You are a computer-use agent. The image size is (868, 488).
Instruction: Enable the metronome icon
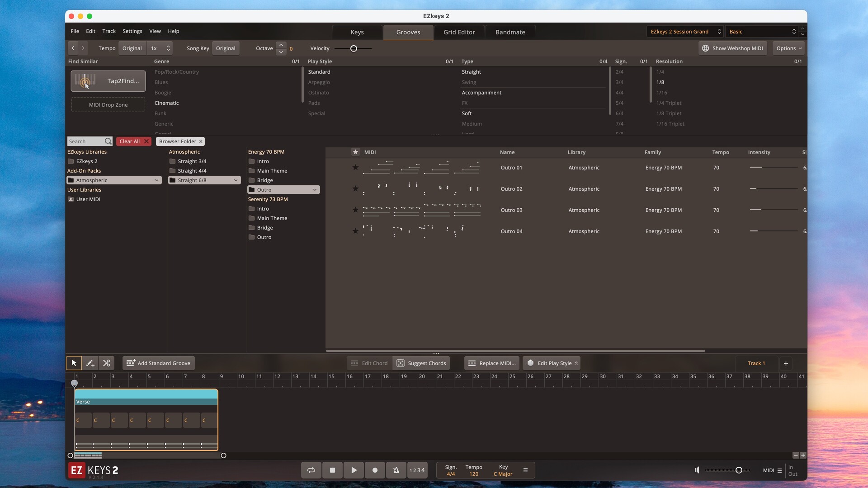[x=396, y=470]
